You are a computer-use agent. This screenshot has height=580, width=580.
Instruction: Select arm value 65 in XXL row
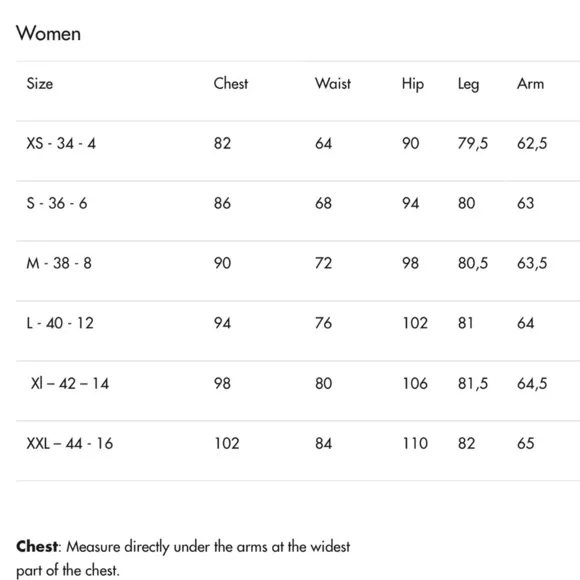click(526, 443)
